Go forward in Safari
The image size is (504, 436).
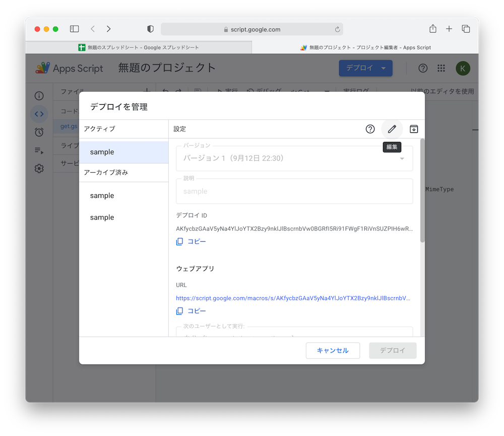click(109, 29)
